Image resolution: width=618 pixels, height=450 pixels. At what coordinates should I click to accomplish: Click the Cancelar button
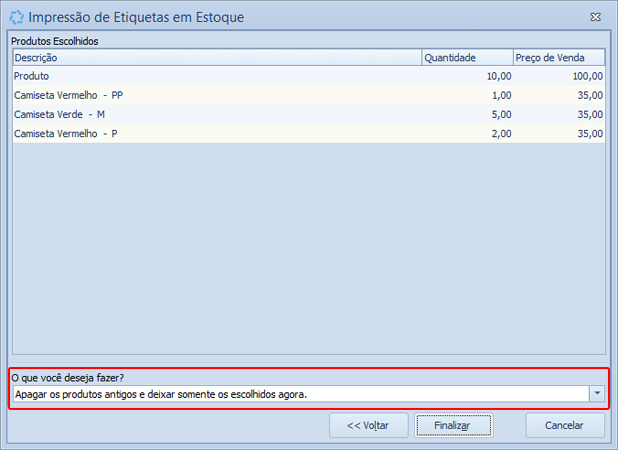pos(565,425)
